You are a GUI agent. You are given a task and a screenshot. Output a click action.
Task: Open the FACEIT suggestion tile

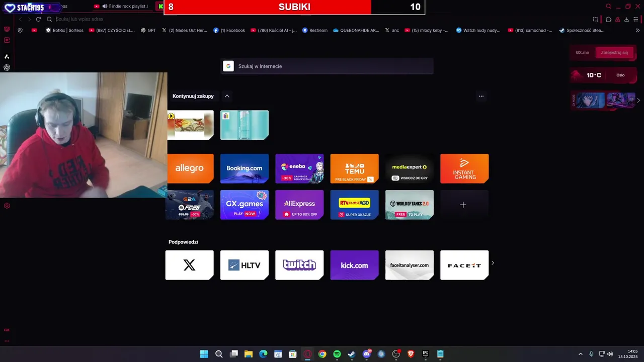pos(464,265)
